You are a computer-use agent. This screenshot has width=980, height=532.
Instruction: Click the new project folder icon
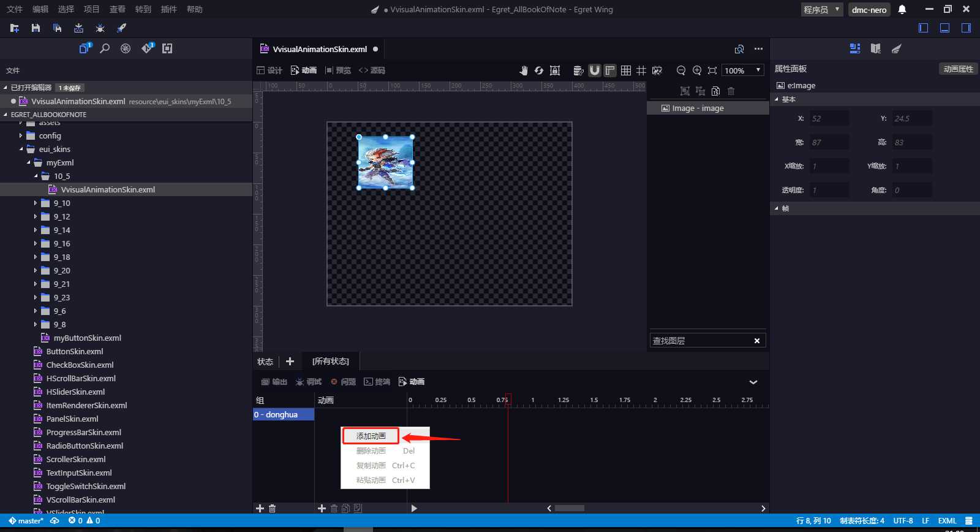click(x=15, y=28)
